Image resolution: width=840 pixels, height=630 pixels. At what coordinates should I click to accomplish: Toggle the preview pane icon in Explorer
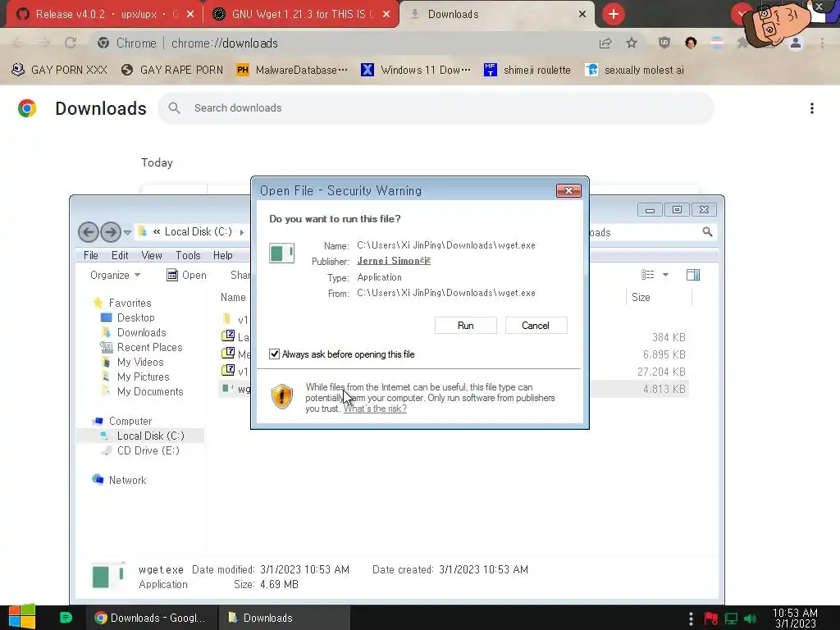click(x=693, y=275)
